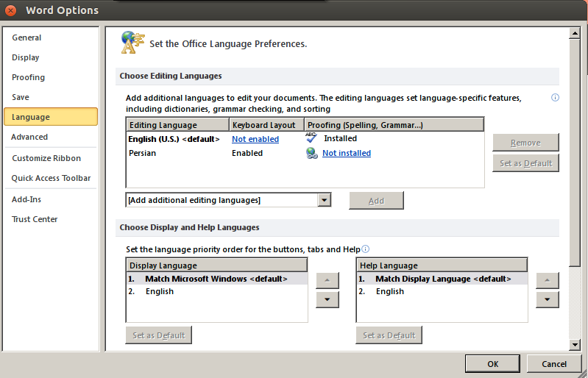Image resolution: width=588 pixels, height=378 pixels.
Task: Move Display Language up with arrow button
Action: click(327, 280)
